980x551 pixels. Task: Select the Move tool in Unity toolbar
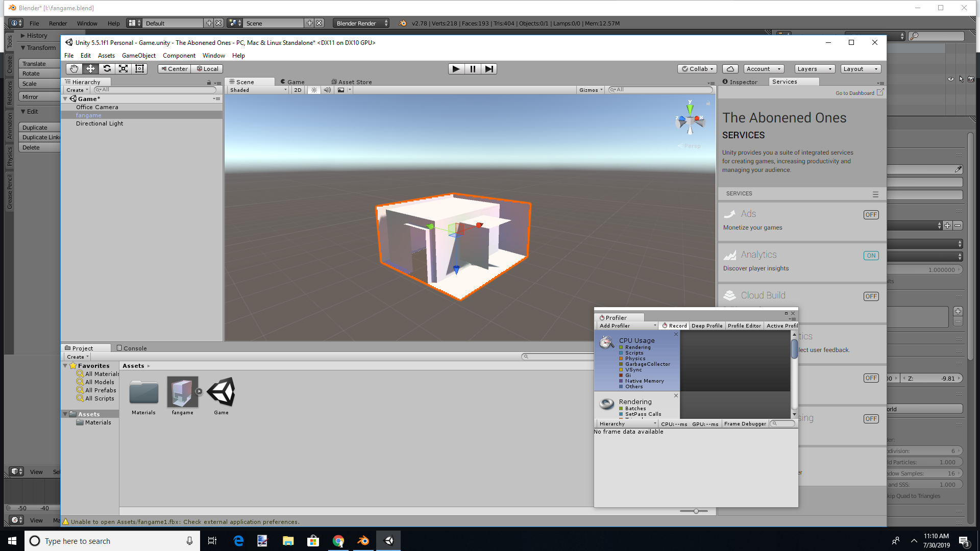[x=90, y=69]
